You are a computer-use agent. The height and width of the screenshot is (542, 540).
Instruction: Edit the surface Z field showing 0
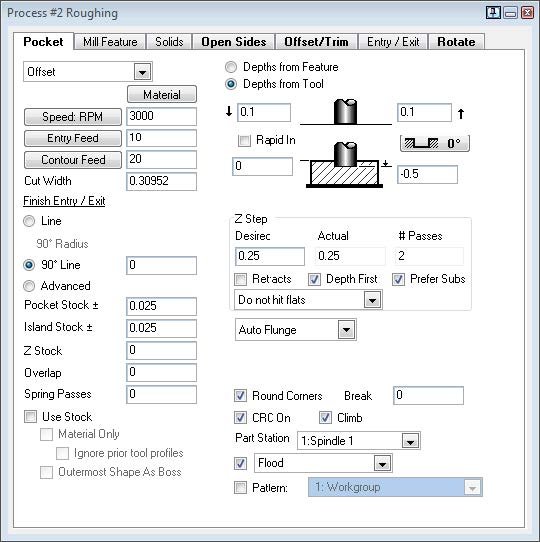tap(262, 167)
